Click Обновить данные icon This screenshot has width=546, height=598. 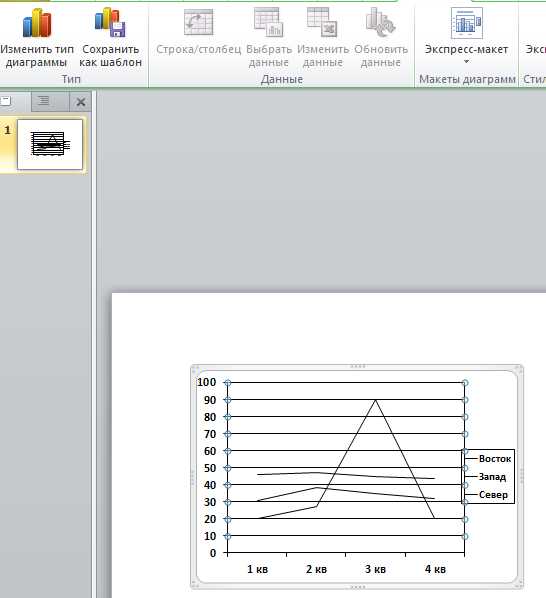click(381, 23)
